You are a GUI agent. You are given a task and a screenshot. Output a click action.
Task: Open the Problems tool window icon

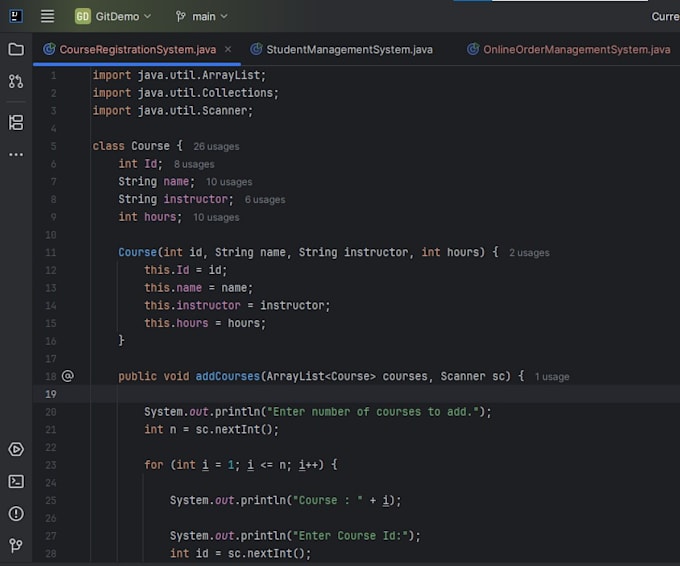pyautogui.click(x=16, y=514)
